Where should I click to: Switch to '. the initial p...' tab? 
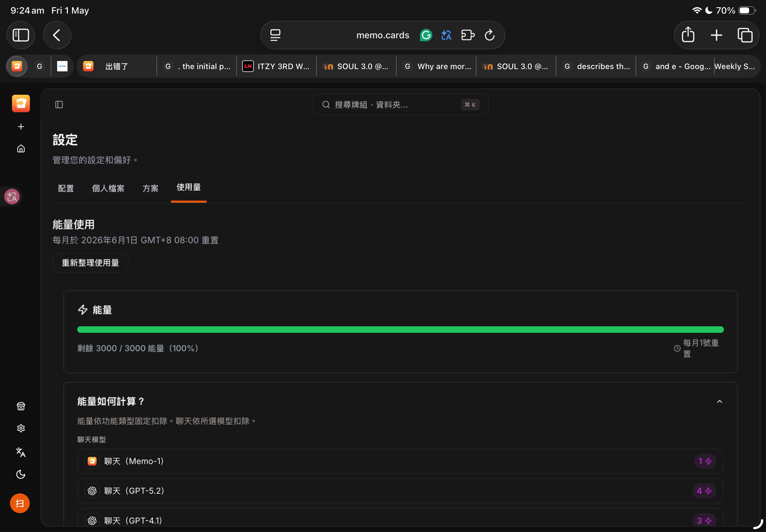pyautogui.click(x=197, y=66)
